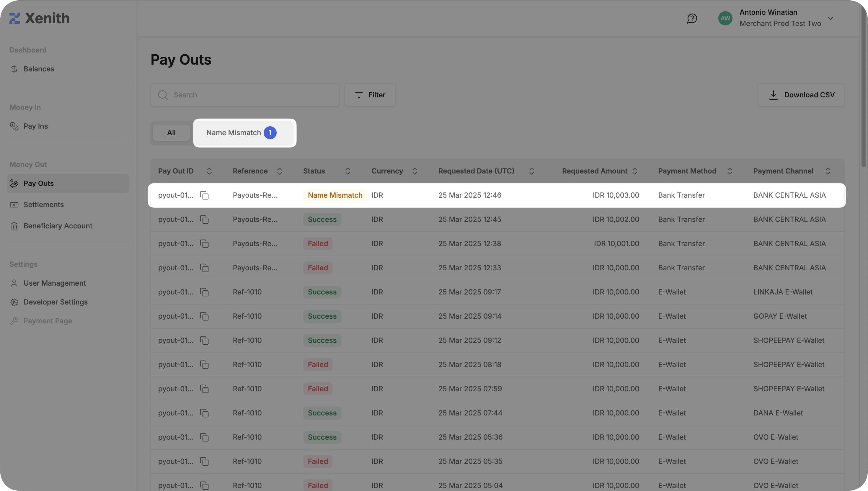
Task: Click the AW user avatar
Action: coord(725,18)
